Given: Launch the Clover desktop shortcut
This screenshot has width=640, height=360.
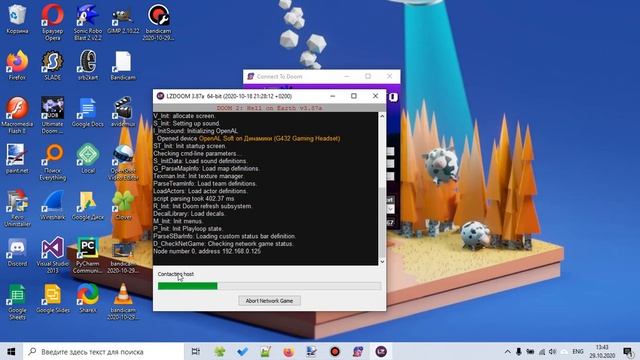Looking at the screenshot, I should 123,205.
